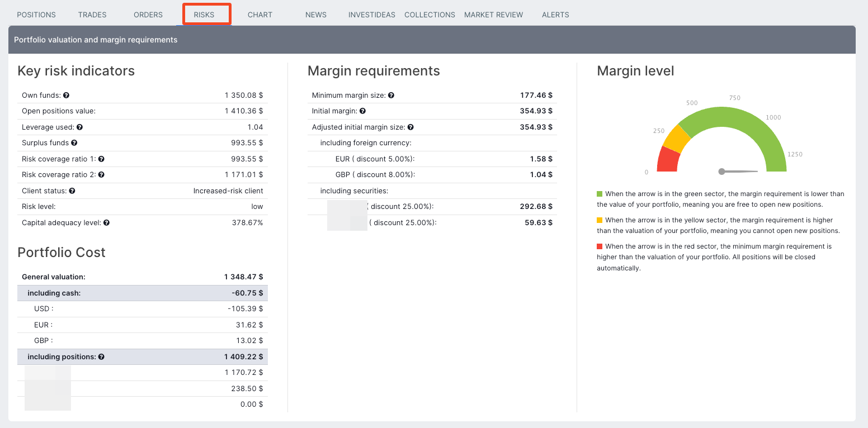Image resolution: width=868 pixels, height=428 pixels.
Task: Click the securities margin value 59.63 $
Action: pos(539,223)
